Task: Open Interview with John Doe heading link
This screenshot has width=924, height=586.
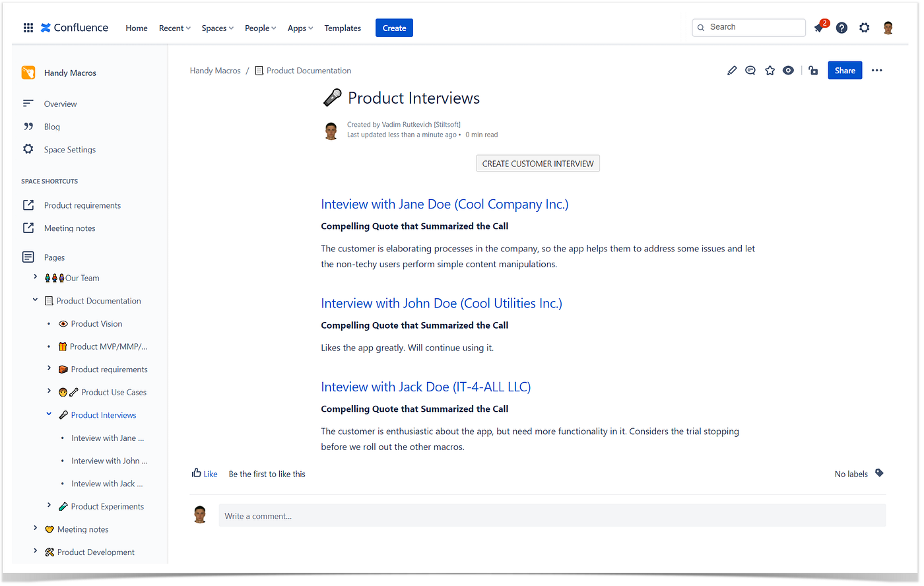Action: [442, 304]
